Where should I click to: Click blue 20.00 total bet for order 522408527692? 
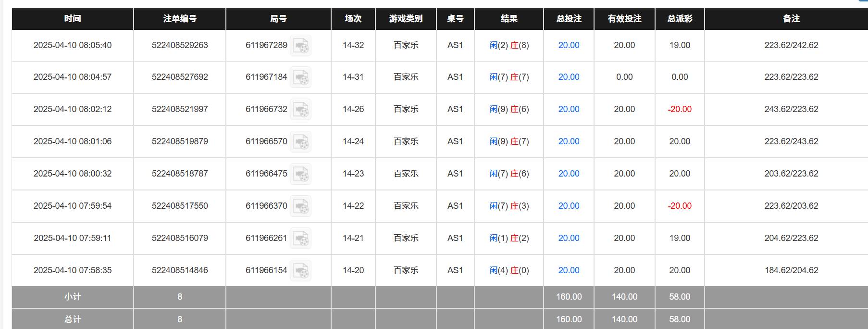pyautogui.click(x=569, y=77)
